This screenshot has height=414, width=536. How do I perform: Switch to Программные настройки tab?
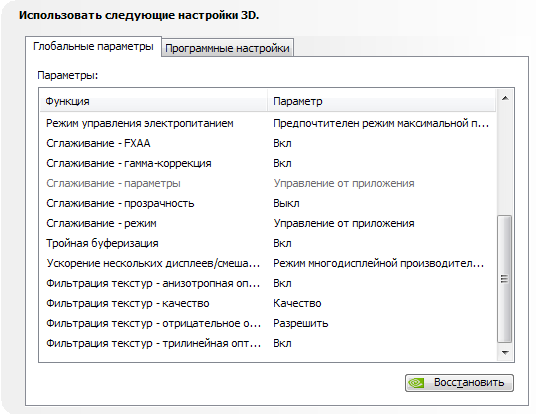[227, 48]
